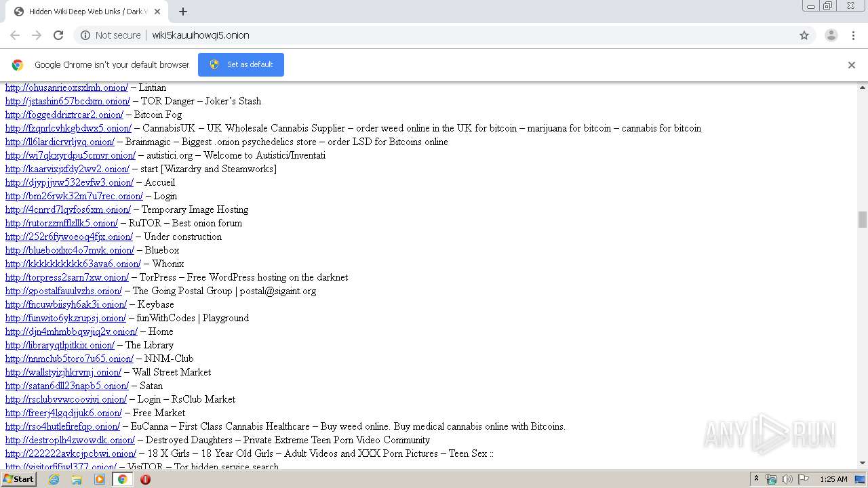Click the 'funWithCodes | Playground' text
Screen dimensions: 868x488
click(193, 318)
